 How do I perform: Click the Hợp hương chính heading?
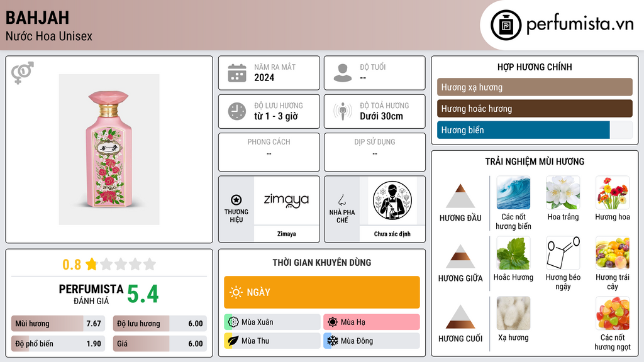point(535,67)
